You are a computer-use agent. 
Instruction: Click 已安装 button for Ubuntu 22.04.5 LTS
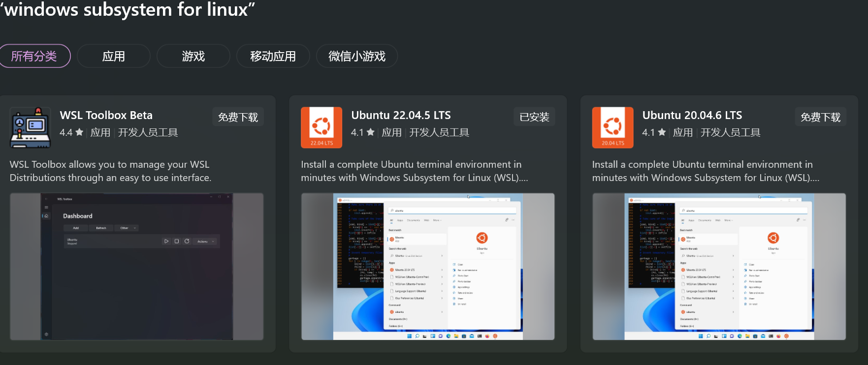(x=534, y=117)
